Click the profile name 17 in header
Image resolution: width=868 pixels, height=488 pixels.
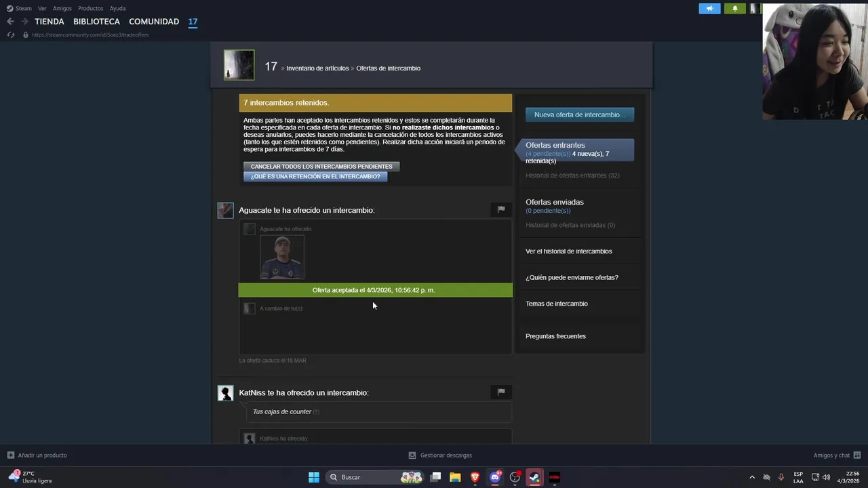point(271,66)
